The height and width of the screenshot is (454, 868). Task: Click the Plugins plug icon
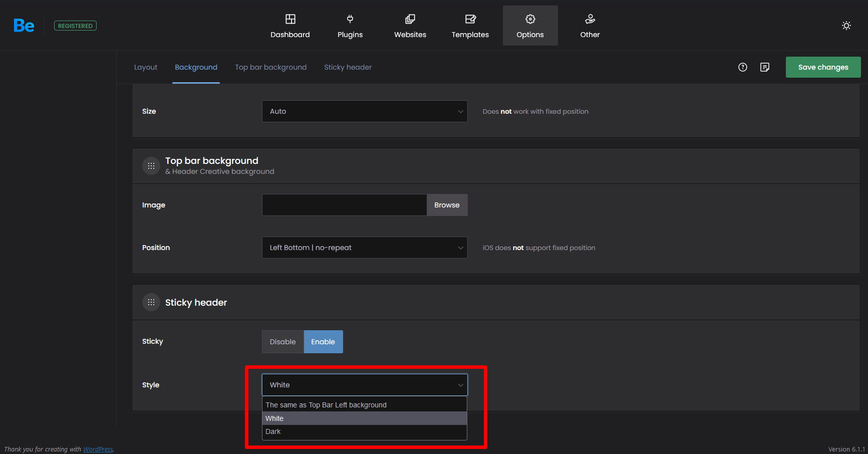click(x=350, y=19)
